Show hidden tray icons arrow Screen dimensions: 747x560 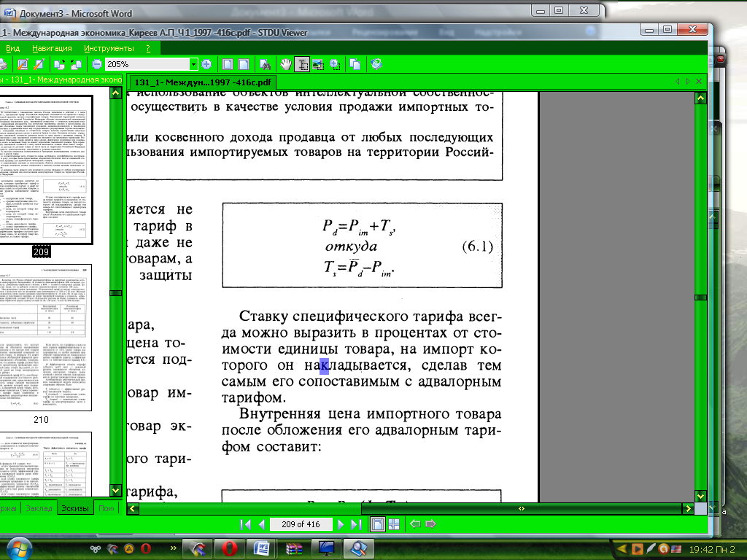622,549
